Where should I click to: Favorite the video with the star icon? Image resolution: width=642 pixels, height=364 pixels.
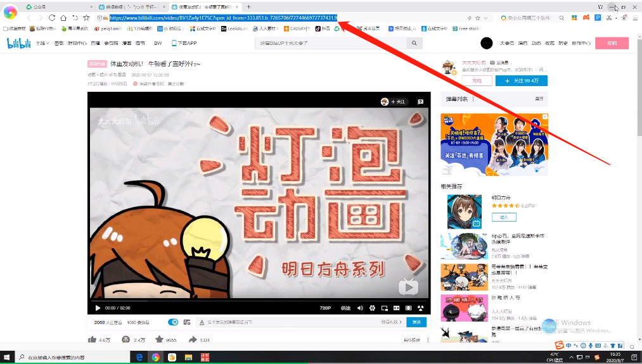coord(159,339)
